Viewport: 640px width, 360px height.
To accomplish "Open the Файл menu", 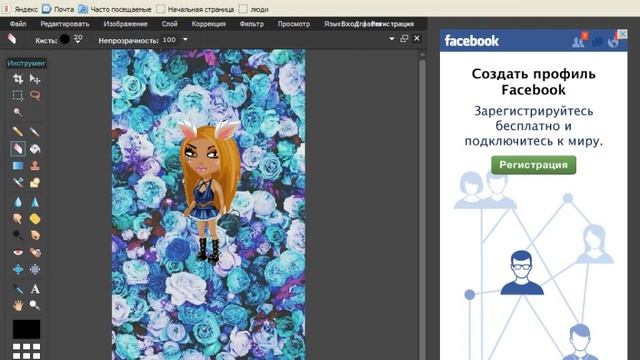I will tap(18, 24).
